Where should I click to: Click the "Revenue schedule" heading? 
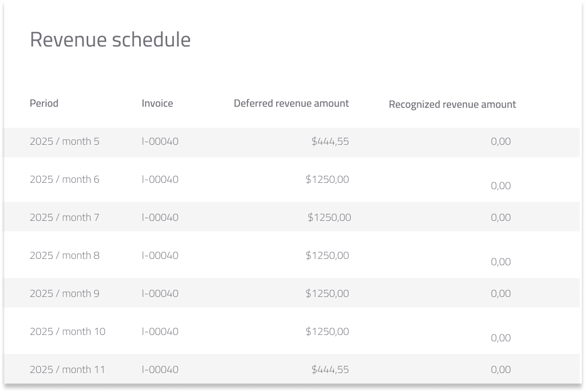coord(110,40)
